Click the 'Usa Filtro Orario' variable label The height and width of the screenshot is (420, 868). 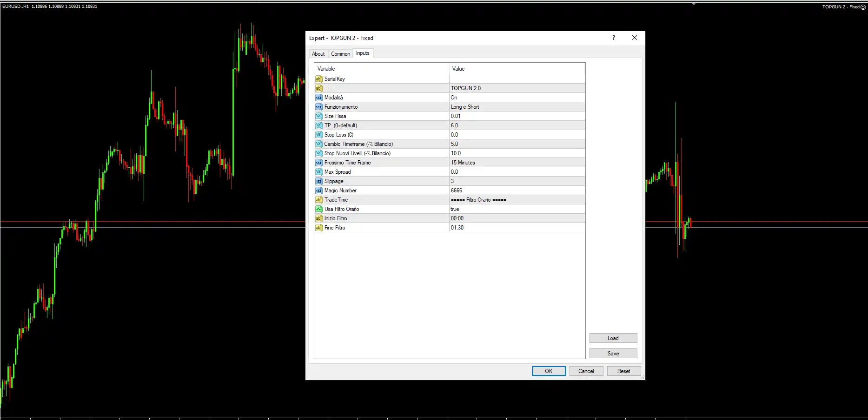(x=342, y=209)
